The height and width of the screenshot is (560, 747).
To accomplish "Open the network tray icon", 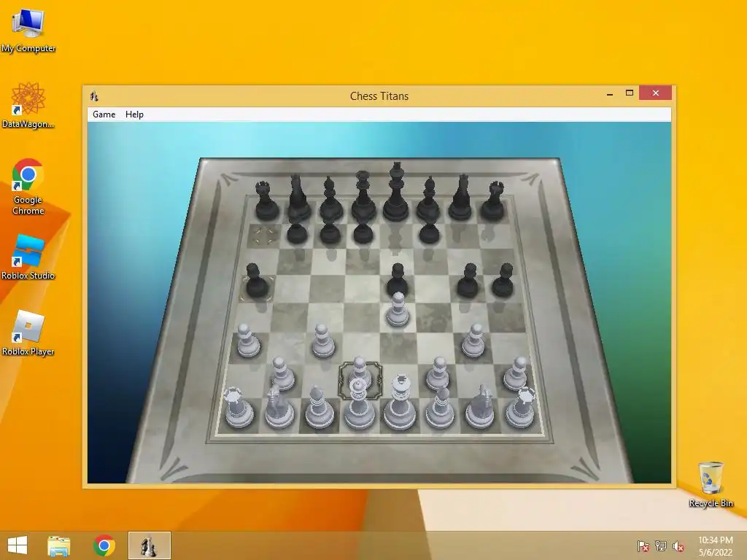I will coord(661,546).
